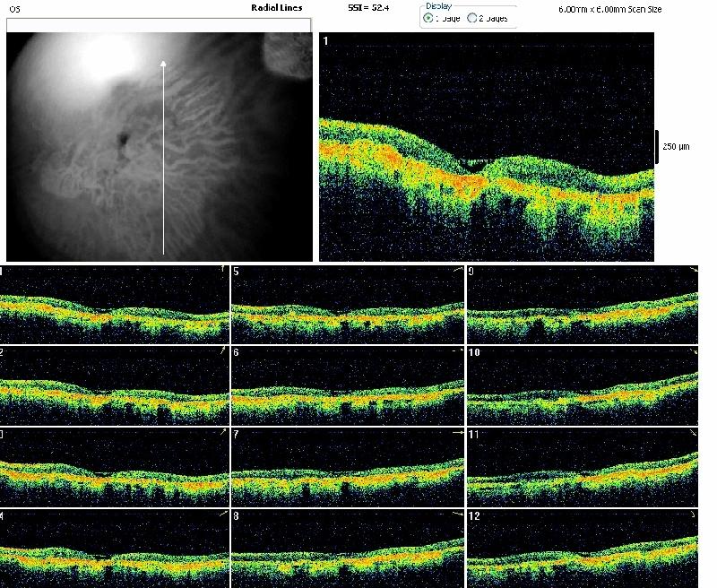717x588 pixels.
Task: Switch display to 2 pages
Action: pyautogui.click(x=471, y=18)
